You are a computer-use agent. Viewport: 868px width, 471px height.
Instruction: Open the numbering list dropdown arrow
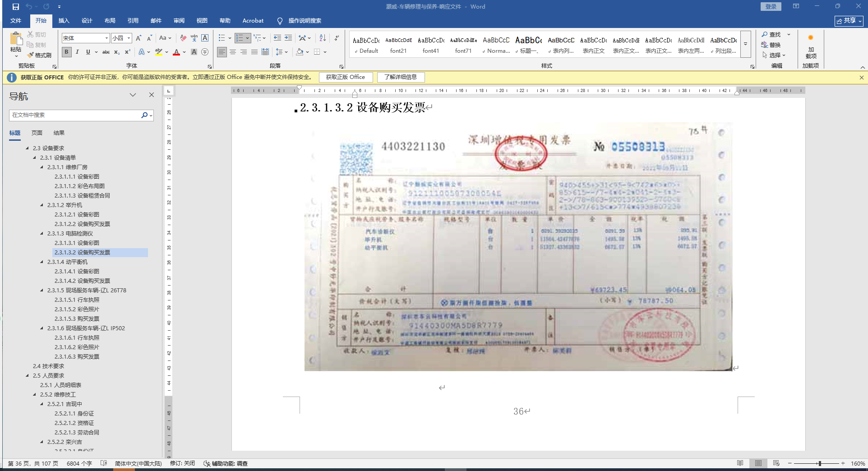coord(247,38)
